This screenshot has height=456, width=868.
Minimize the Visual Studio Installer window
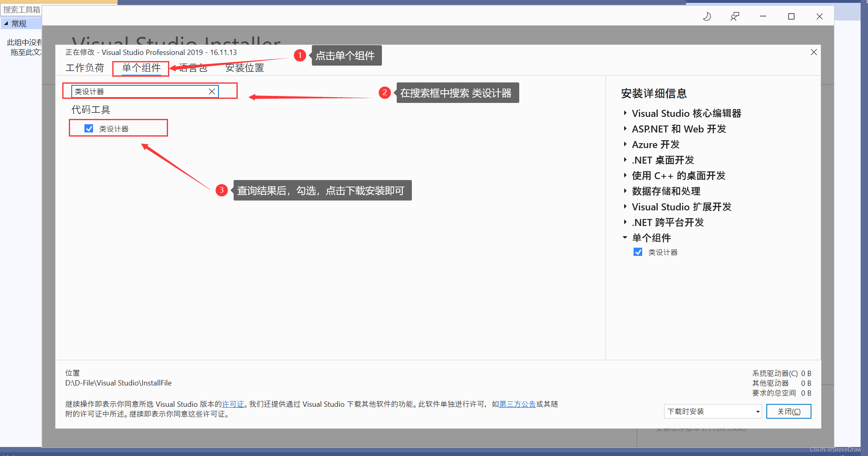[763, 16]
